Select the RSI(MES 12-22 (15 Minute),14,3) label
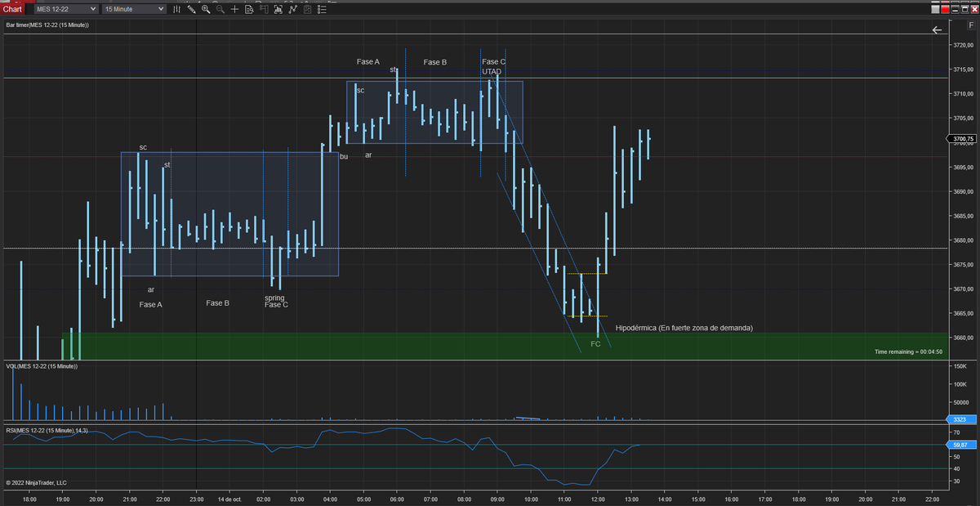Viewport: 980px width, 506px height. [46, 430]
